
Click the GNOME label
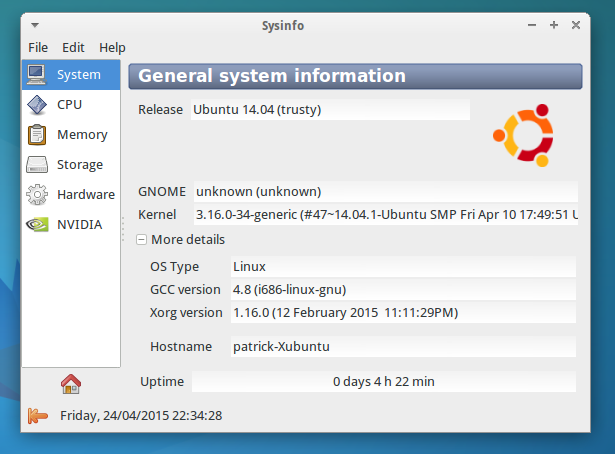coord(162,191)
